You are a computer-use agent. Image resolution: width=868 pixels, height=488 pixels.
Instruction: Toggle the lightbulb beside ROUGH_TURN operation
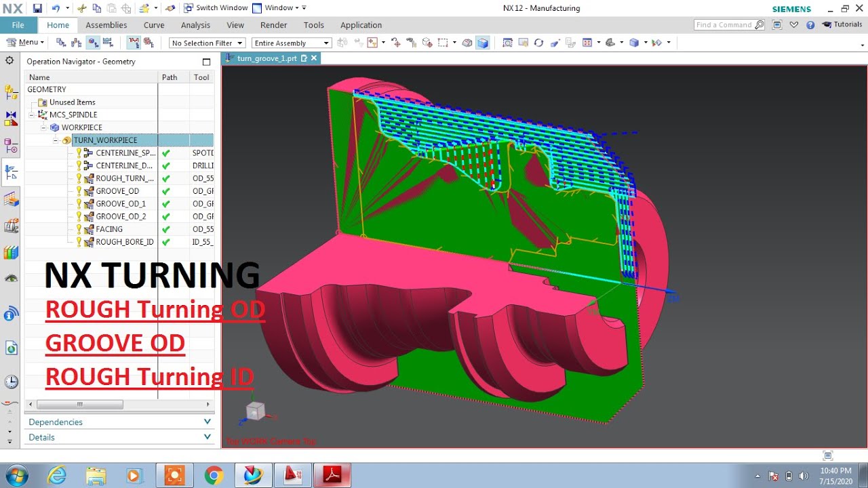point(79,179)
